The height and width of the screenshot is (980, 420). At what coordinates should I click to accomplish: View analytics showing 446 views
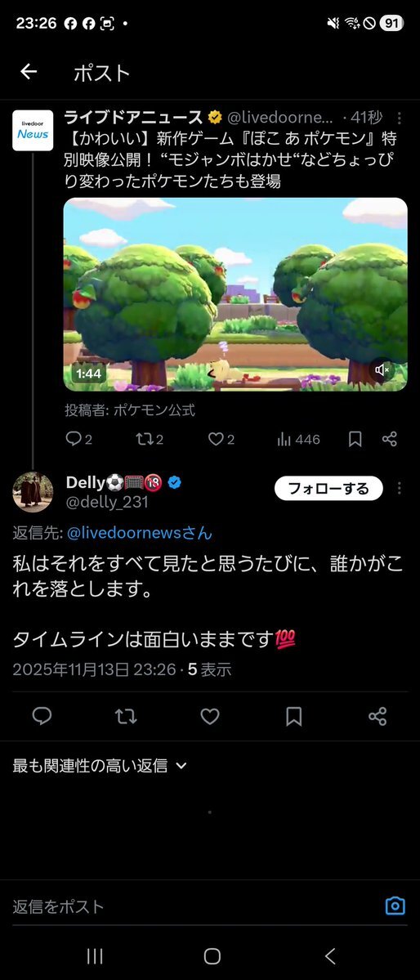pyautogui.click(x=298, y=440)
